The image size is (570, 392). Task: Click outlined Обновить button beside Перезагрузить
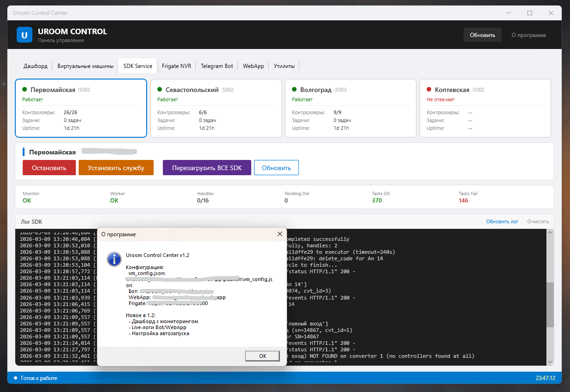coord(276,168)
